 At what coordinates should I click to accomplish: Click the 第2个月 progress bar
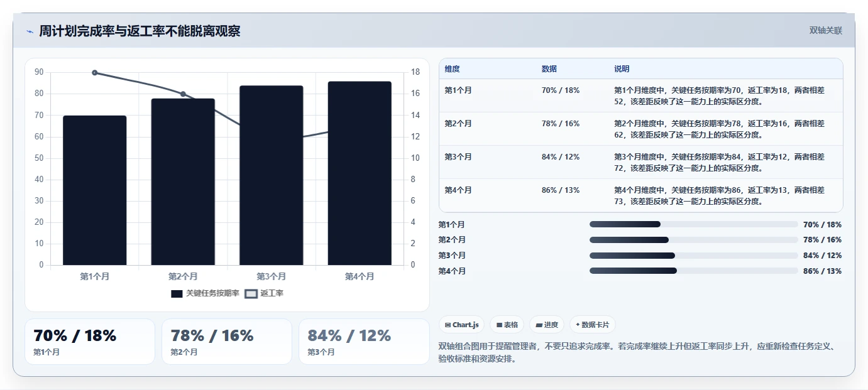(x=693, y=240)
